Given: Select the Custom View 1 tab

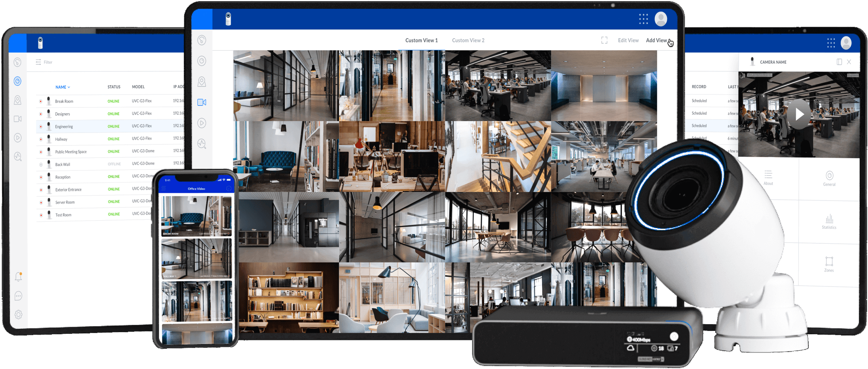Looking at the screenshot, I should click(x=421, y=40).
